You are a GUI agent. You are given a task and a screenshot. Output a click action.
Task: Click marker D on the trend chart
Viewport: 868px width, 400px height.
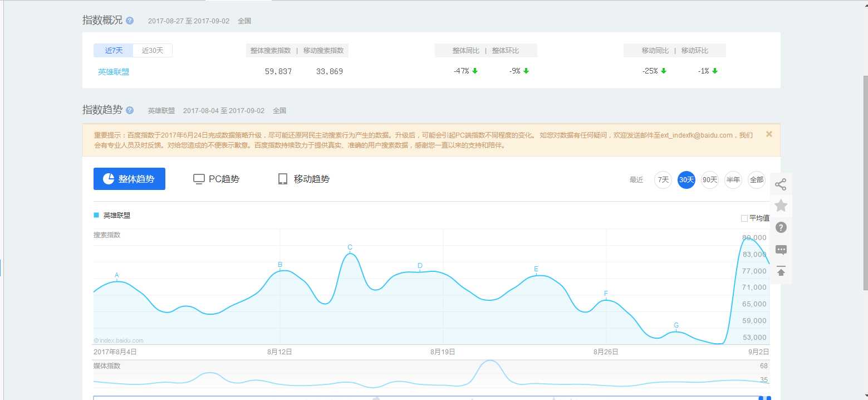point(420,266)
